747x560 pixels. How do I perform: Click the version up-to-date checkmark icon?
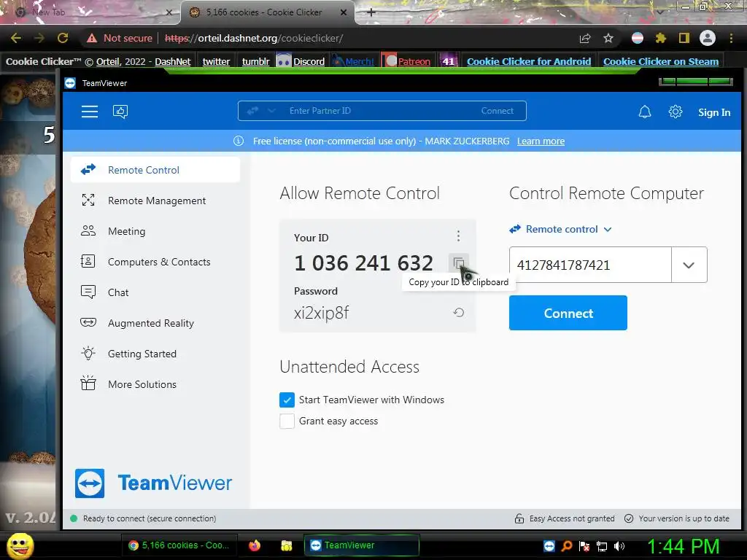(629, 518)
